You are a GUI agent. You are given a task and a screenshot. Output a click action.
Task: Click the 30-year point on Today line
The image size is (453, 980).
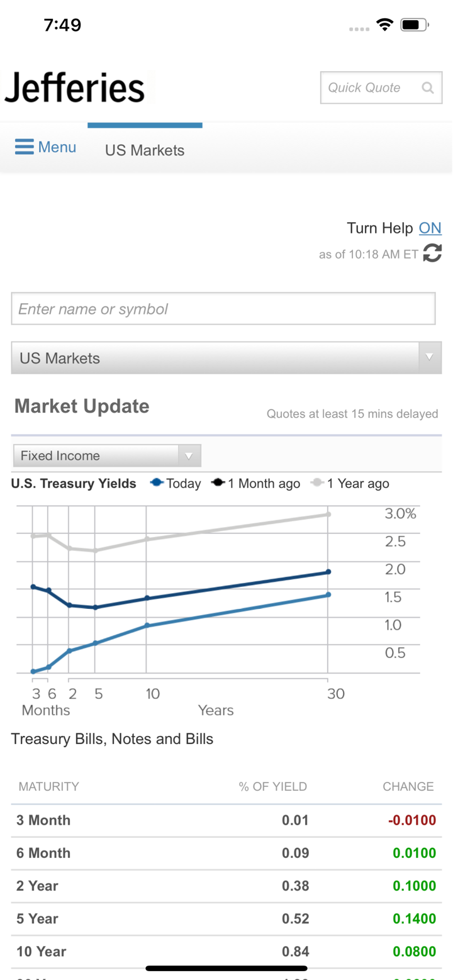click(328, 594)
